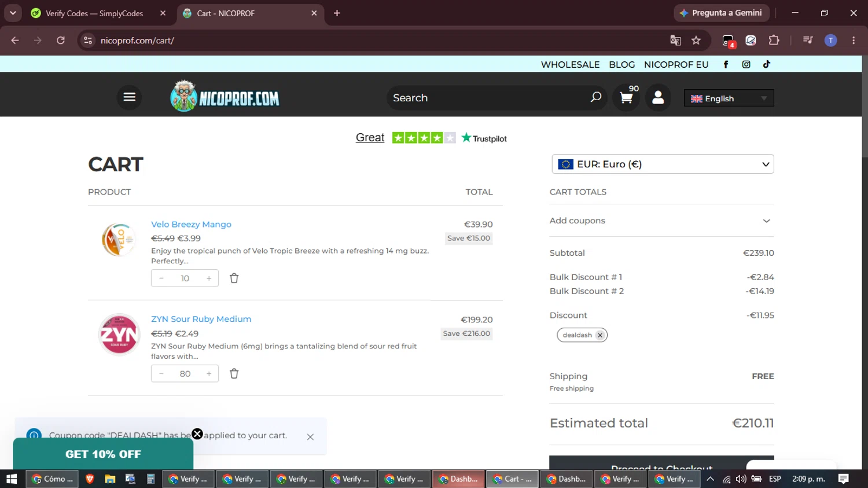Delete ZYN Sour Ruby Medium from cart
The image size is (868, 488).
click(234, 373)
